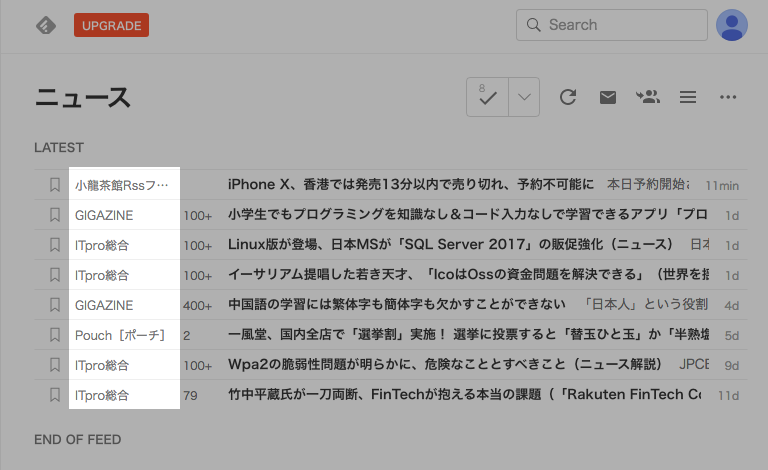Click the LATEST section label
Viewport: 768px width, 470px height.
click(59, 147)
